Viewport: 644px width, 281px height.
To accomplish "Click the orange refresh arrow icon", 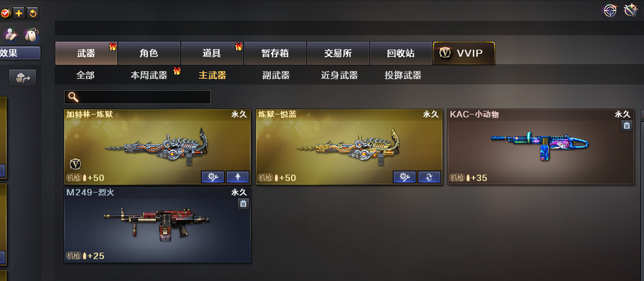I will tap(32, 14).
